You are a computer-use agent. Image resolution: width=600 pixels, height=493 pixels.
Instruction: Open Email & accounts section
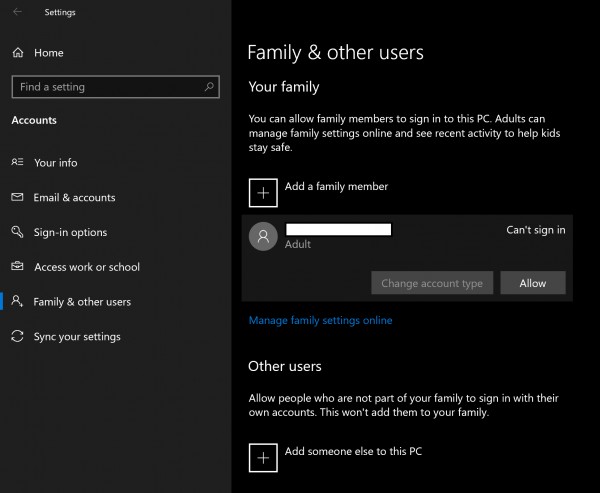pos(74,198)
